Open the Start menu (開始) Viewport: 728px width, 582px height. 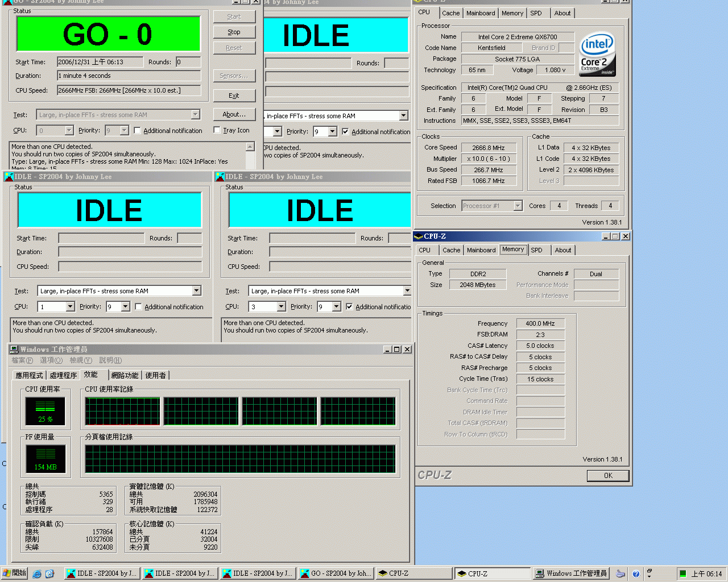point(14,573)
